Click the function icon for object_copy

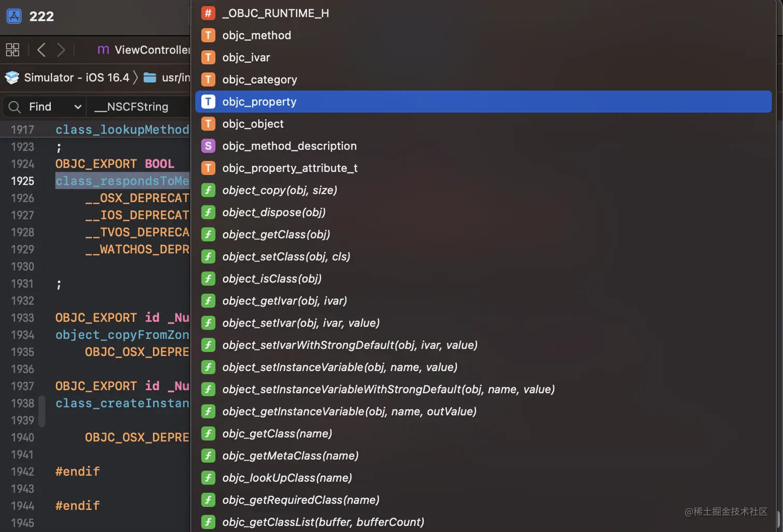tap(208, 190)
